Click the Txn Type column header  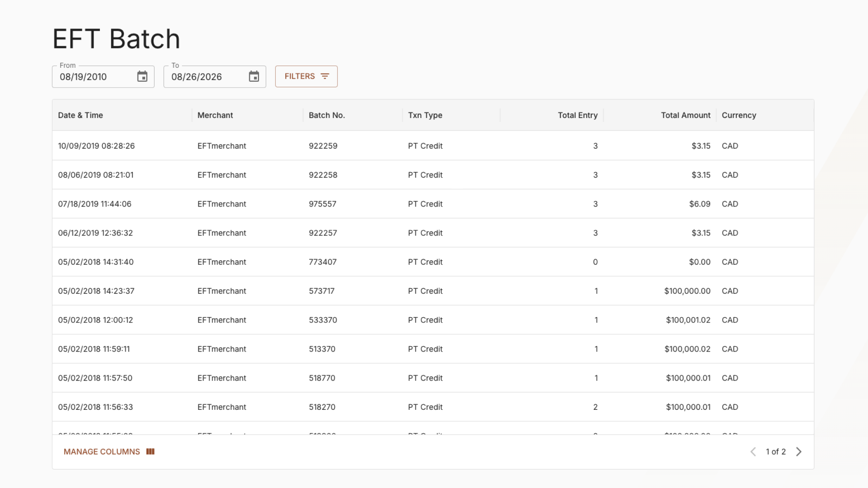(425, 115)
